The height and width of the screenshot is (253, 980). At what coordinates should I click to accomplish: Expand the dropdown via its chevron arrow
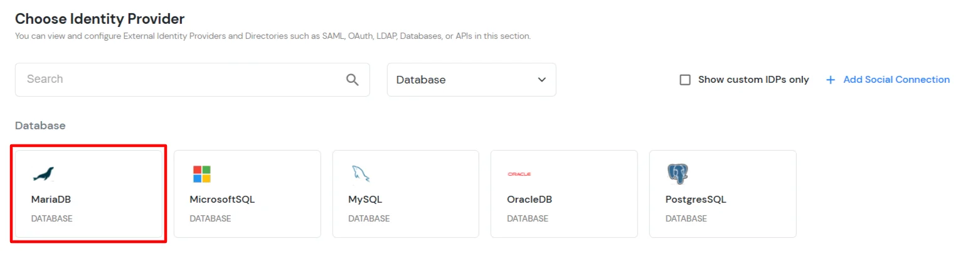(x=542, y=80)
